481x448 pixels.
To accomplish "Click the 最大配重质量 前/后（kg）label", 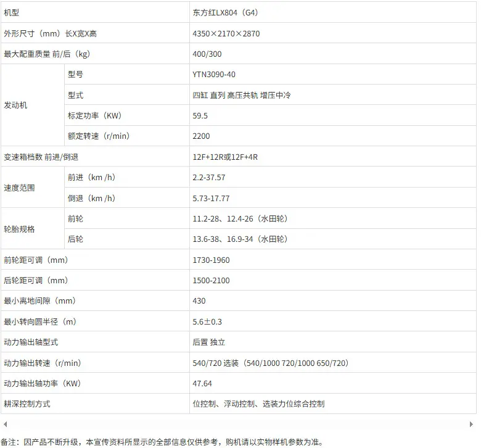I will click(47, 54).
